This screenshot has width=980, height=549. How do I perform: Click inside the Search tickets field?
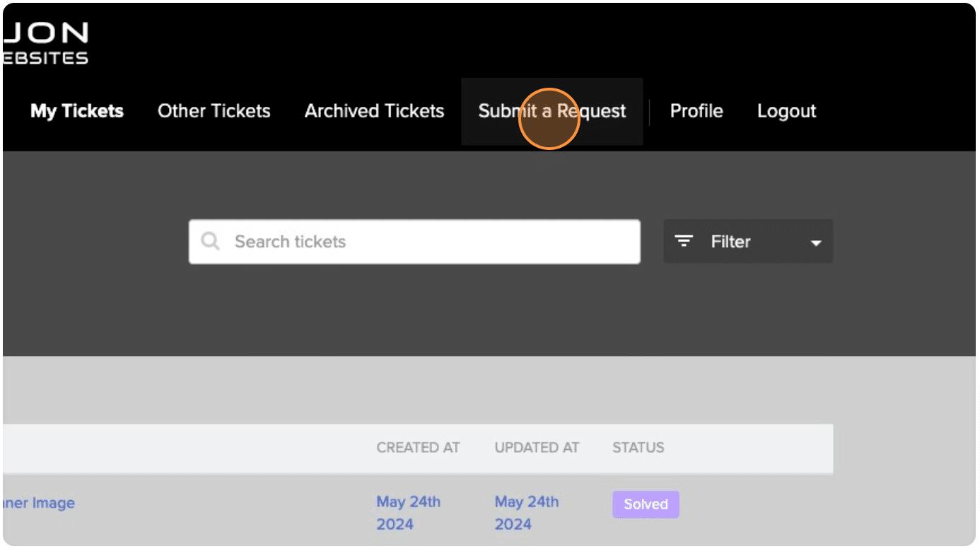click(414, 241)
